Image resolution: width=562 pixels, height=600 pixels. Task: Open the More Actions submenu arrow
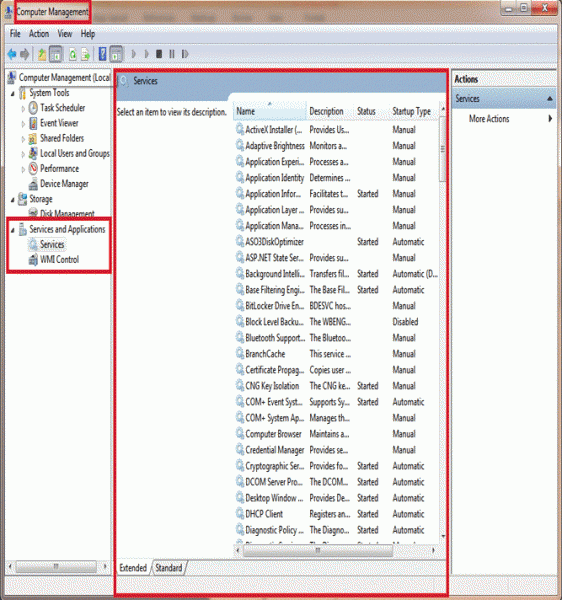550,119
